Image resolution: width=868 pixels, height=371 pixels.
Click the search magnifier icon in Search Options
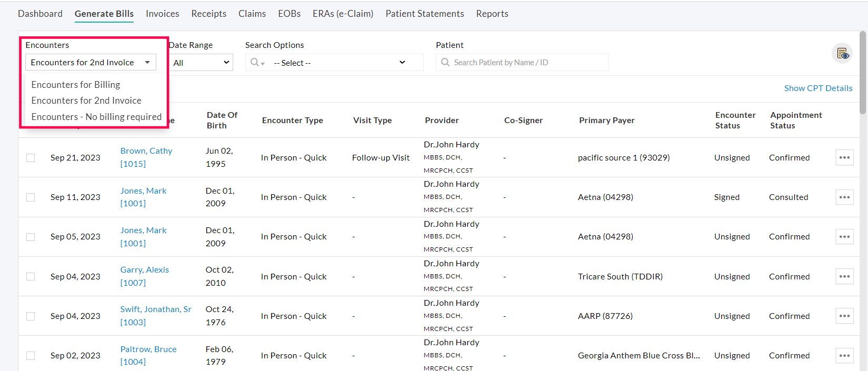(255, 63)
